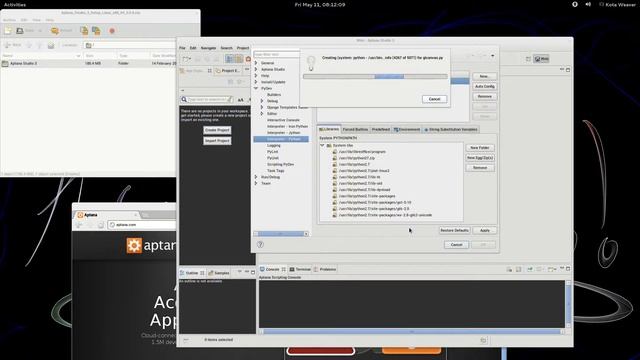640x360 pixels.
Task: Switch to the Problems tab
Action: (325, 269)
